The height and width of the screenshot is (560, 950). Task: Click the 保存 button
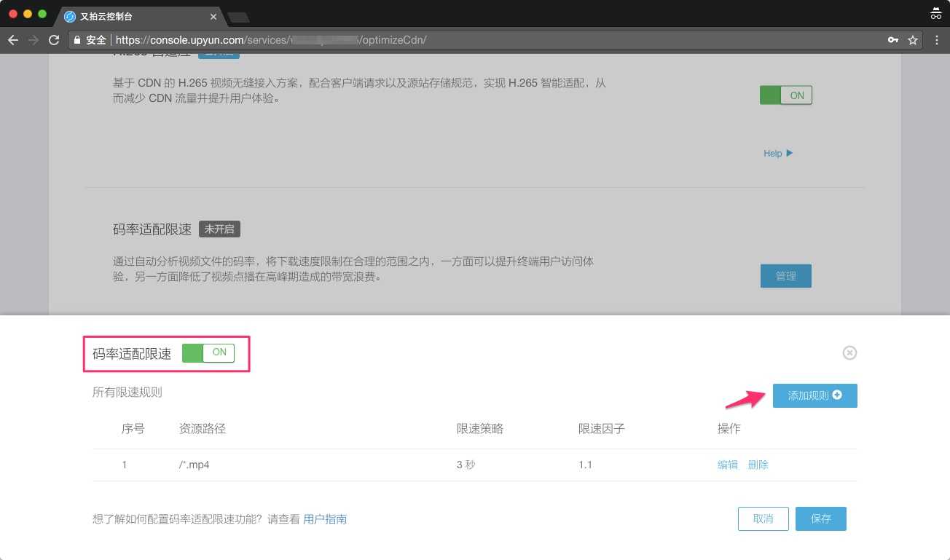[x=820, y=518]
